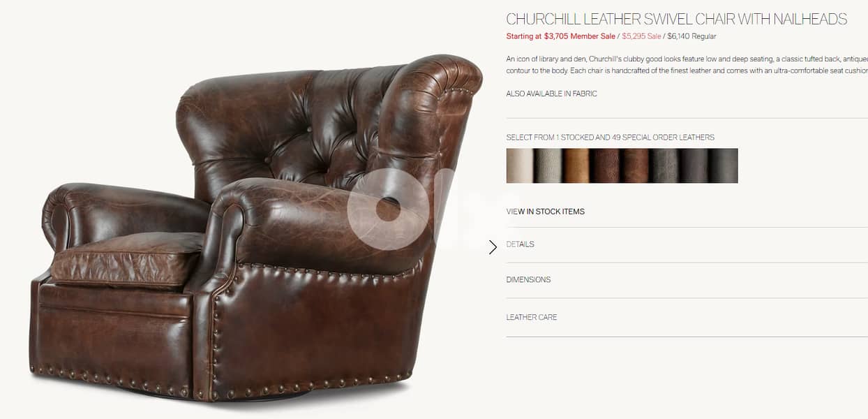The width and height of the screenshot is (868, 419).
Task: Click the brown leather swivel chair image
Action: (255, 227)
